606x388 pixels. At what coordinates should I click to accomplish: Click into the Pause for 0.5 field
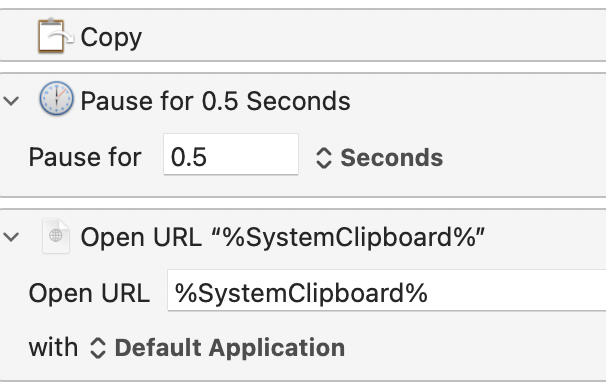231,154
